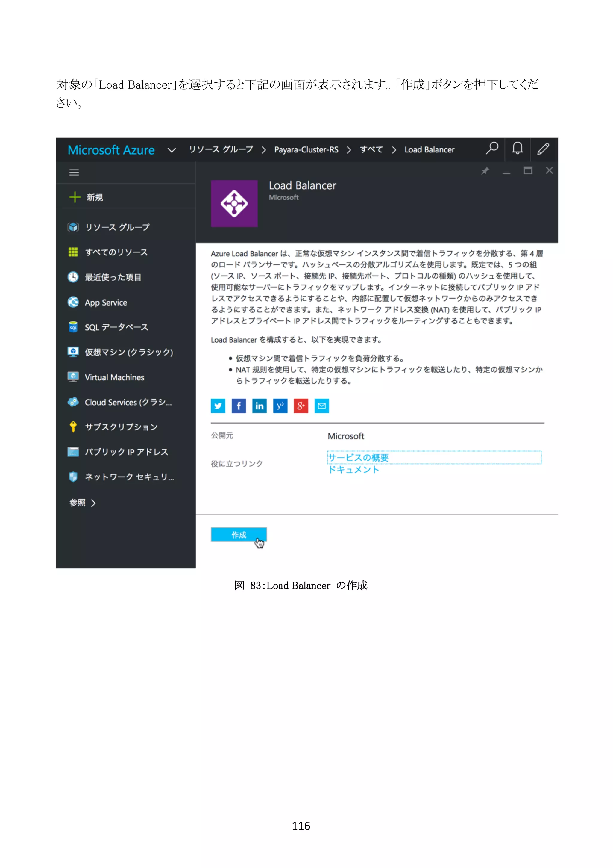Image resolution: width=613 pixels, height=868 pixels.
Task: Maximize the Load Balancer blade
Action: tap(528, 170)
